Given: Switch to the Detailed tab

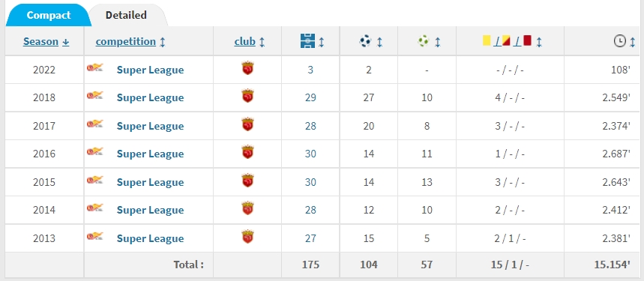Looking at the screenshot, I should click(x=126, y=15).
